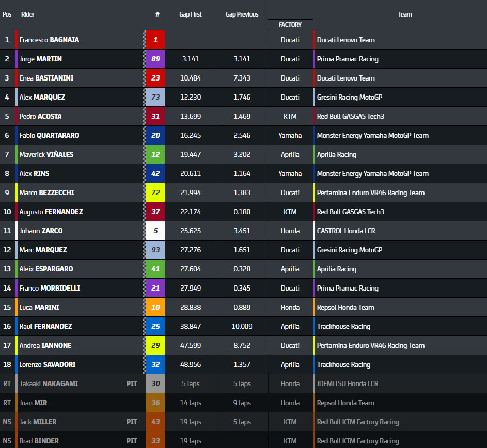487x448 pixels.
Task: Select gap previous value 0.180
Action: click(x=242, y=212)
